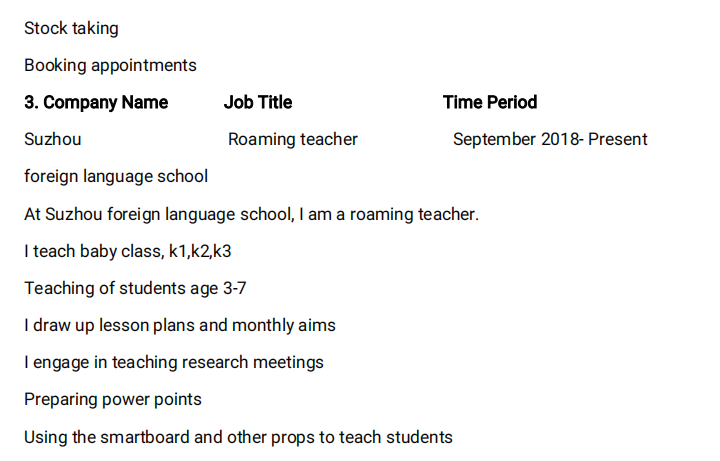Click the 'Time Period' column heading
Viewport: 720px width, 461px height.
pos(490,102)
